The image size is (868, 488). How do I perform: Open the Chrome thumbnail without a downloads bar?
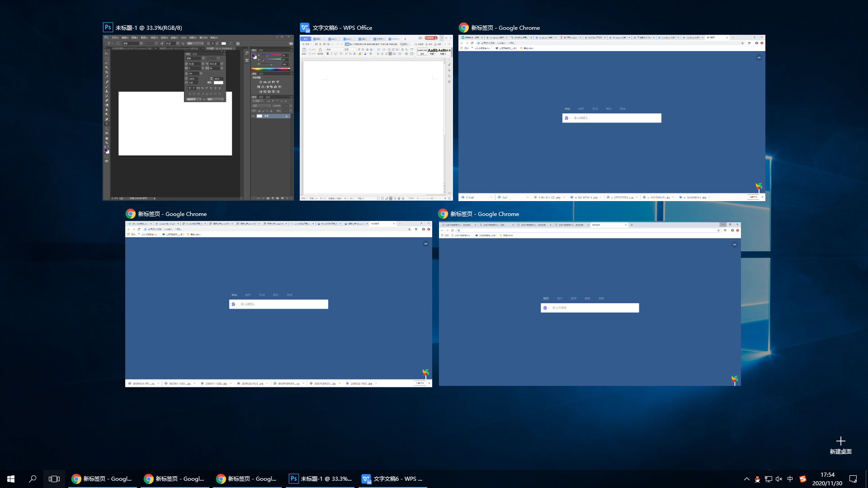(x=590, y=304)
